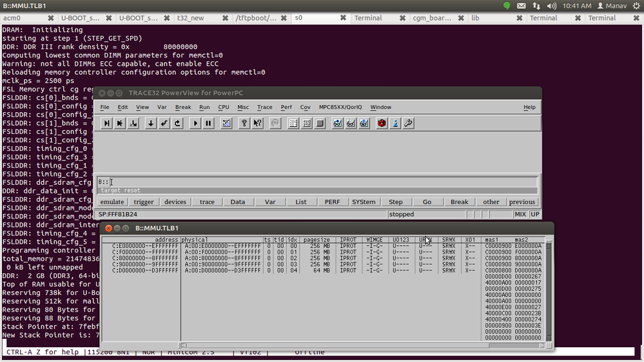644x362 pixels.
Task: Click the second glasses toolbar icon
Action: pyautogui.click(x=350, y=123)
